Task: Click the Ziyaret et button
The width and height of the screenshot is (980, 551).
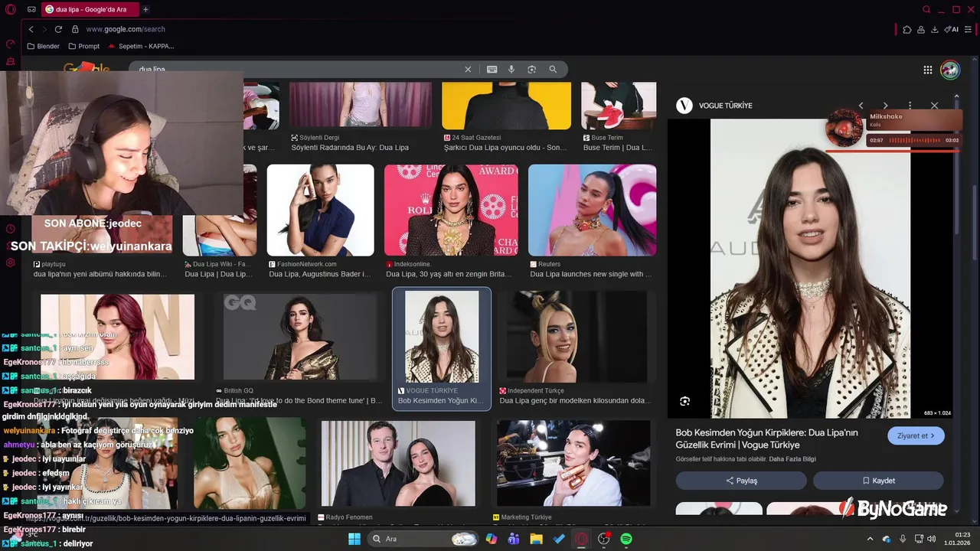Action: coord(916,435)
